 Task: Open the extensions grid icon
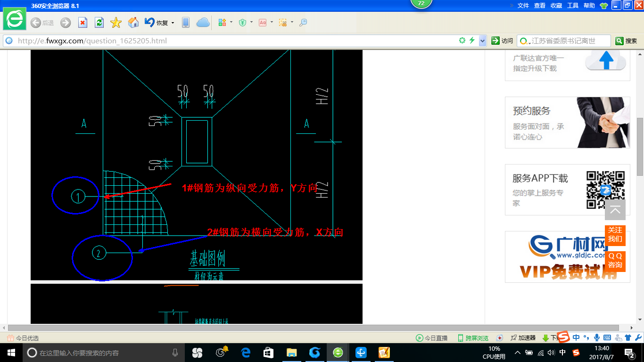pos(223,23)
